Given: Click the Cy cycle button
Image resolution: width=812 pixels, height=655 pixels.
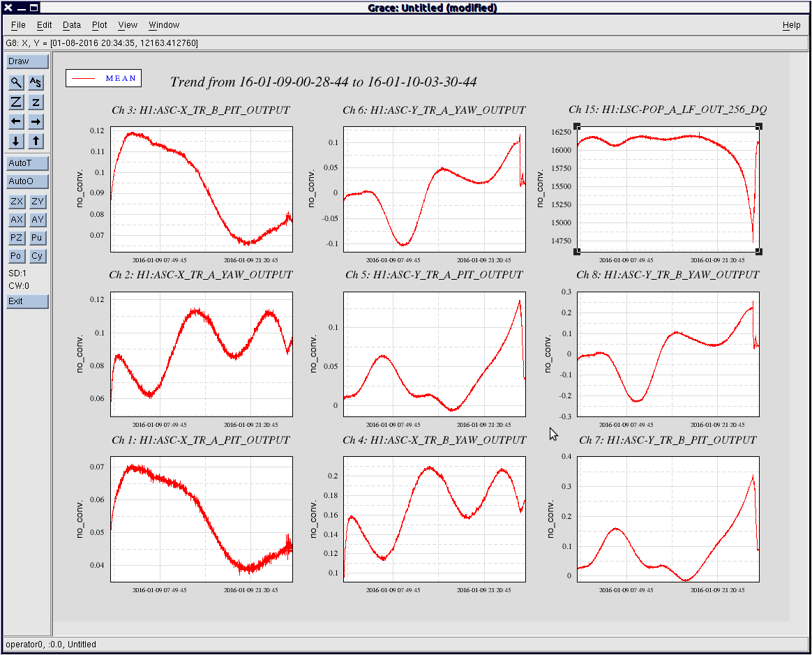Looking at the screenshot, I should pos(37,256).
